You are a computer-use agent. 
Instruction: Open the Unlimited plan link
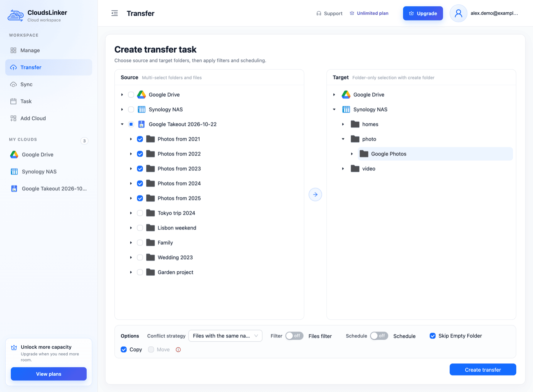(x=369, y=13)
